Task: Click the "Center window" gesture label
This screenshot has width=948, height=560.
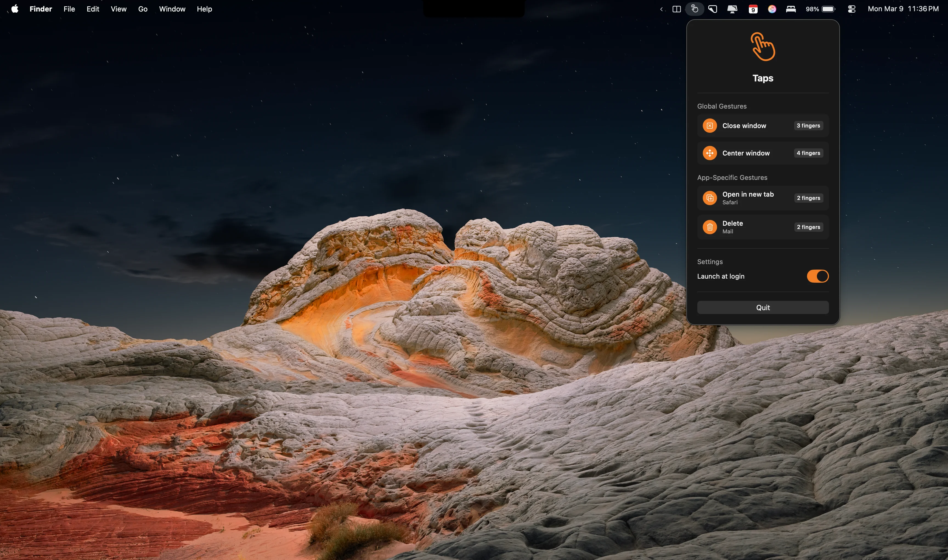Action: click(x=746, y=153)
